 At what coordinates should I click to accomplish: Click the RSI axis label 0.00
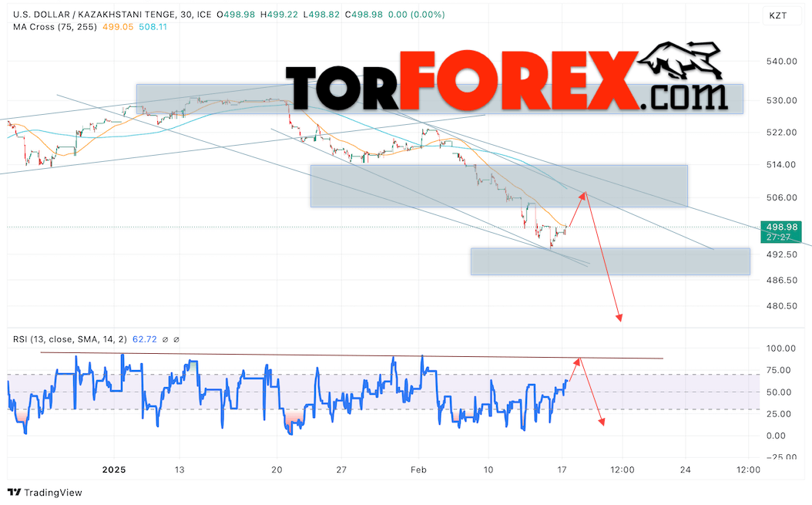coord(777,436)
